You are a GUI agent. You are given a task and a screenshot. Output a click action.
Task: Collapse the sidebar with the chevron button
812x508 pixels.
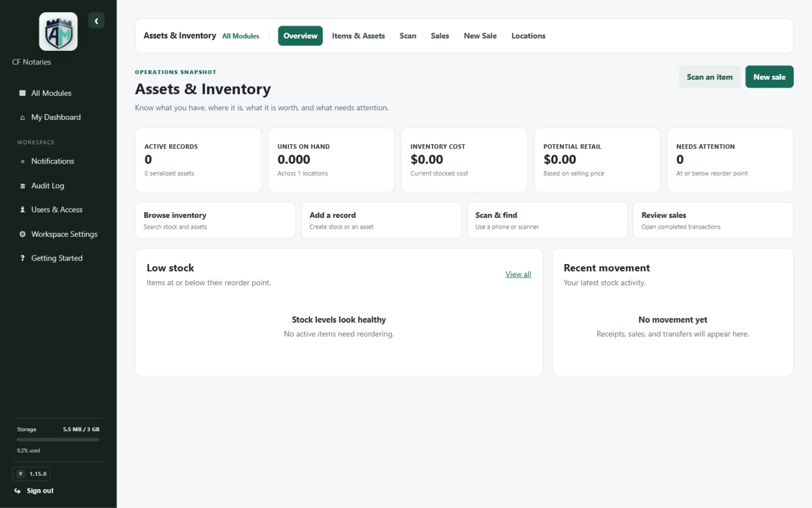tap(96, 21)
